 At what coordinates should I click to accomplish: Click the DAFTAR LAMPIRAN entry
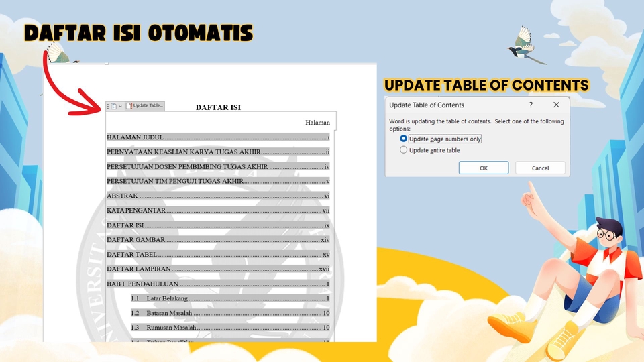[139, 269]
